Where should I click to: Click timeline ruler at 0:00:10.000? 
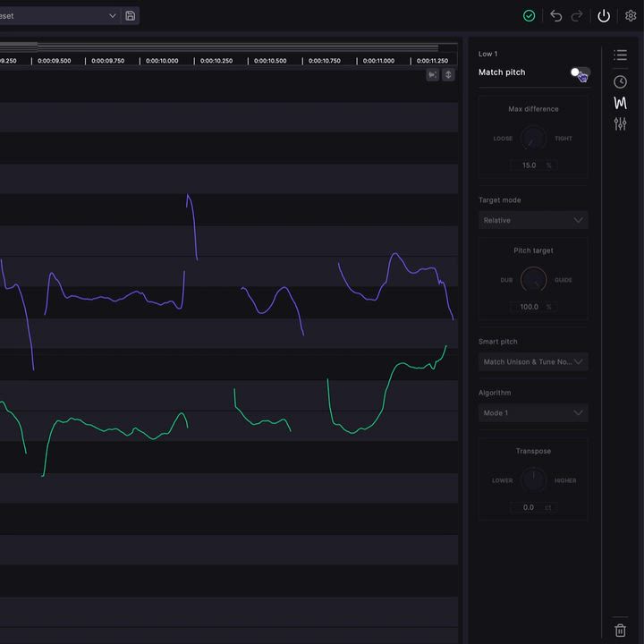(162, 61)
